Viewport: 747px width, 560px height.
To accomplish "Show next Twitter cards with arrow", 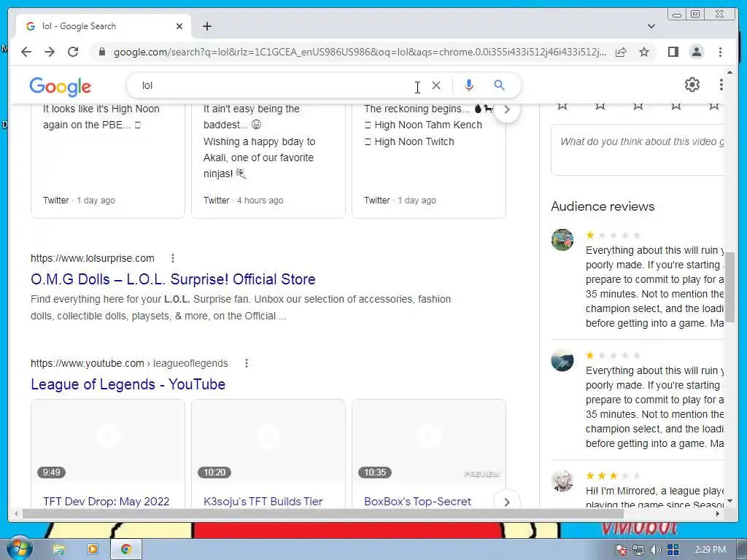I will pos(507,109).
